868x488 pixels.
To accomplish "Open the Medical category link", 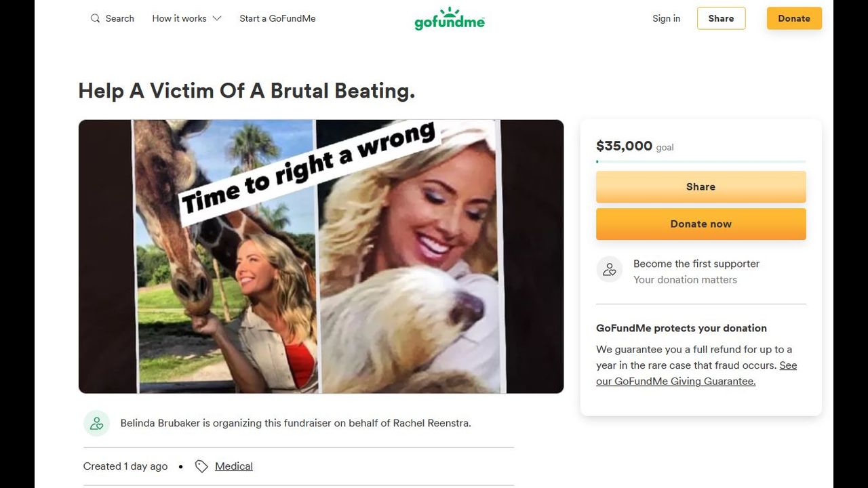I will (234, 466).
